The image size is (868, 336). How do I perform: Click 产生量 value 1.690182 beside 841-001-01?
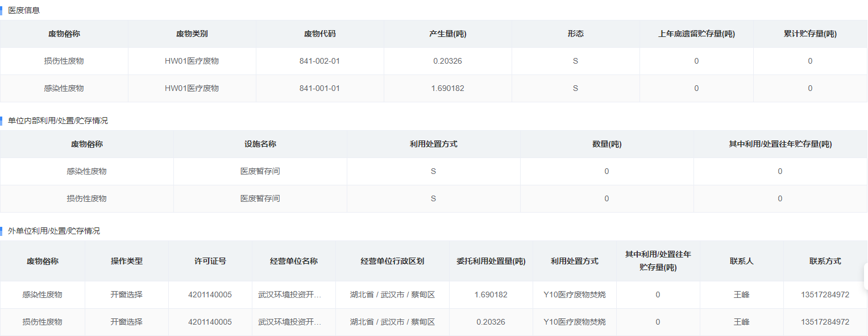click(448, 88)
